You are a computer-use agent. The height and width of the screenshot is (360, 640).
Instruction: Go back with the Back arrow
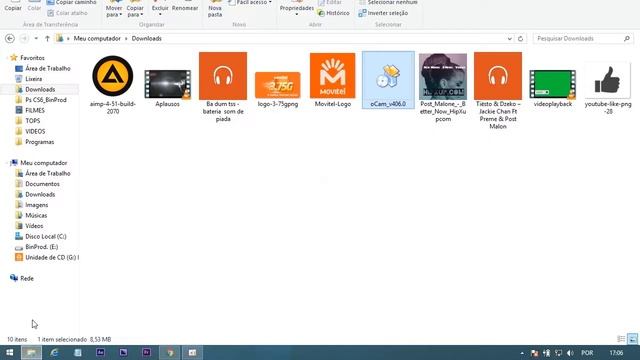[10, 38]
